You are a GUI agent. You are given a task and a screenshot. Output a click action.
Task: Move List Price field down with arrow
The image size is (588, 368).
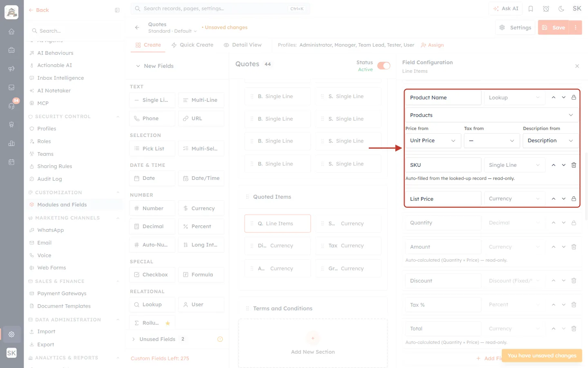tap(564, 199)
